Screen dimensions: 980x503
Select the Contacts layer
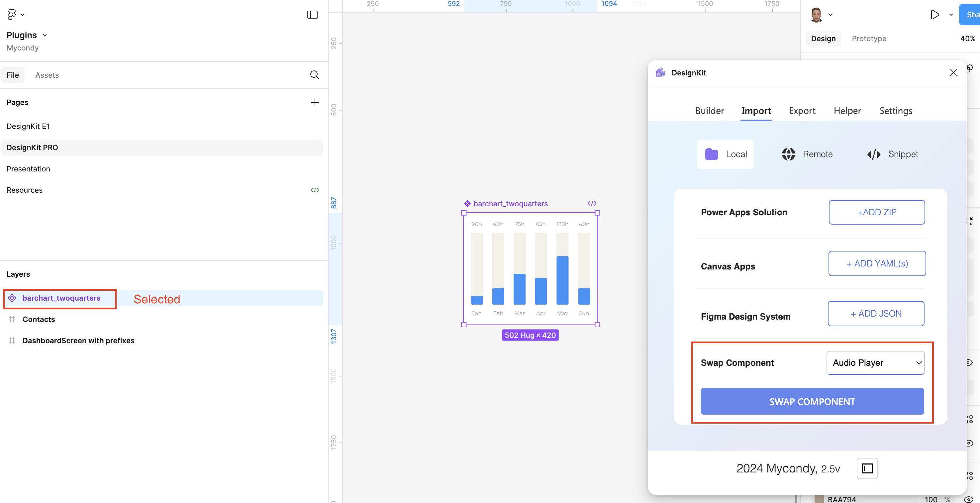(39, 319)
